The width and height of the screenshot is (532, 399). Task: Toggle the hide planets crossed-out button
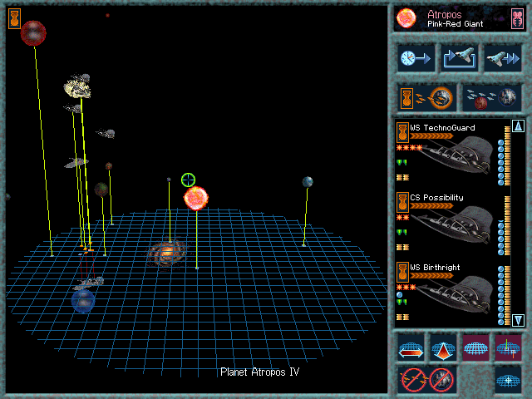[x=441, y=379]
